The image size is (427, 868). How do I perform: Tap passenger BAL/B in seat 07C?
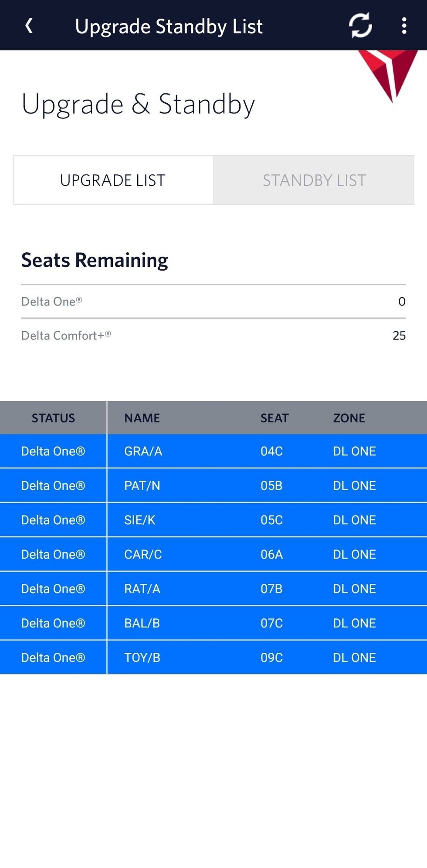click(x=142, y=623)
